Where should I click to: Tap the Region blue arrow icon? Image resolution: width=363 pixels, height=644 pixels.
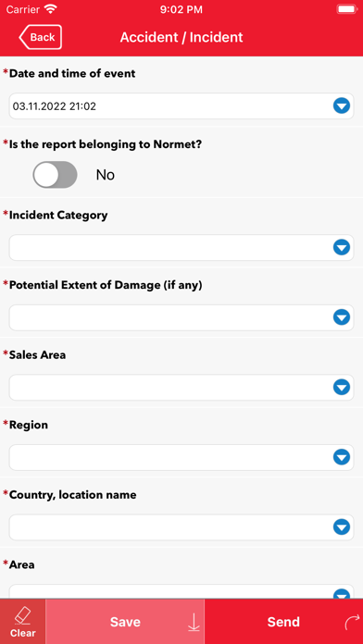coord(341,457)
